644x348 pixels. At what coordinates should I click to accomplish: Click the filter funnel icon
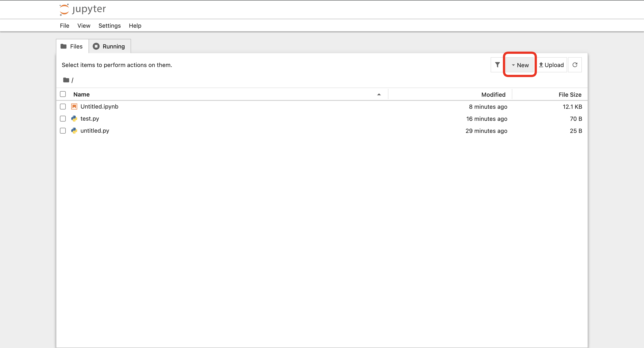[x=497, y=65]
